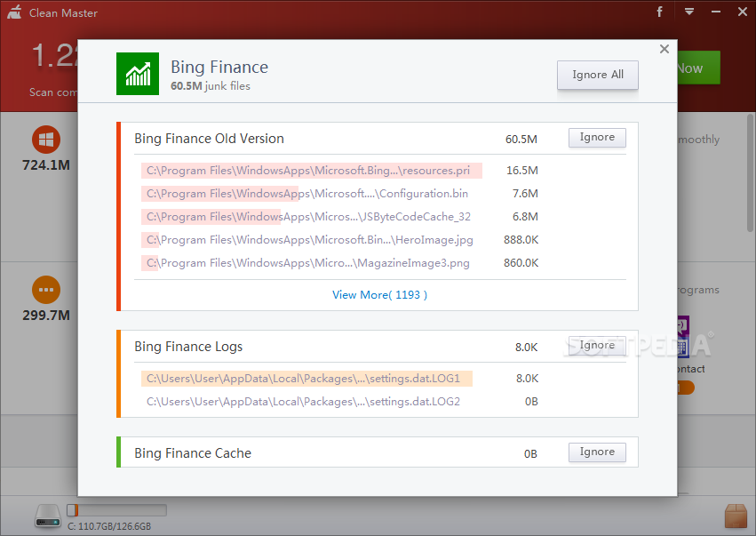Click the hard drive icon in status bar
The width and height of the screenshot is (756, 536).
pyautogui.click(x=48, y=516)
